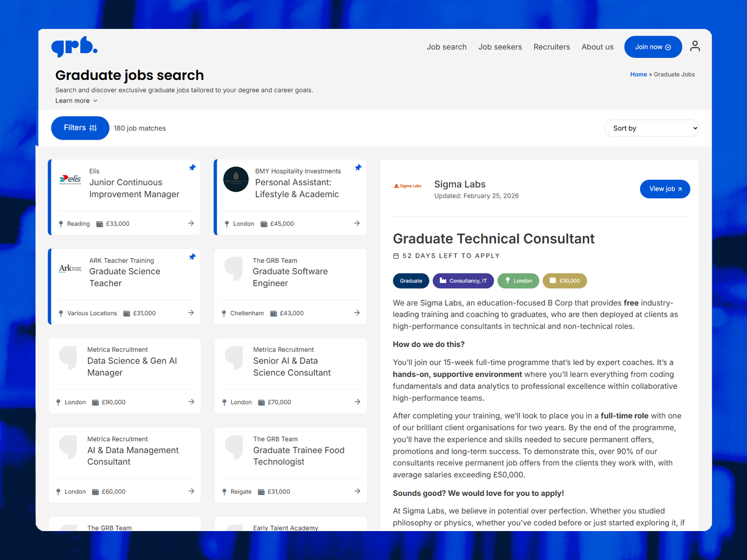Toggle pin on ARK Teacher Training card
This screenshot has height=560, width=747.
(192, 257)
